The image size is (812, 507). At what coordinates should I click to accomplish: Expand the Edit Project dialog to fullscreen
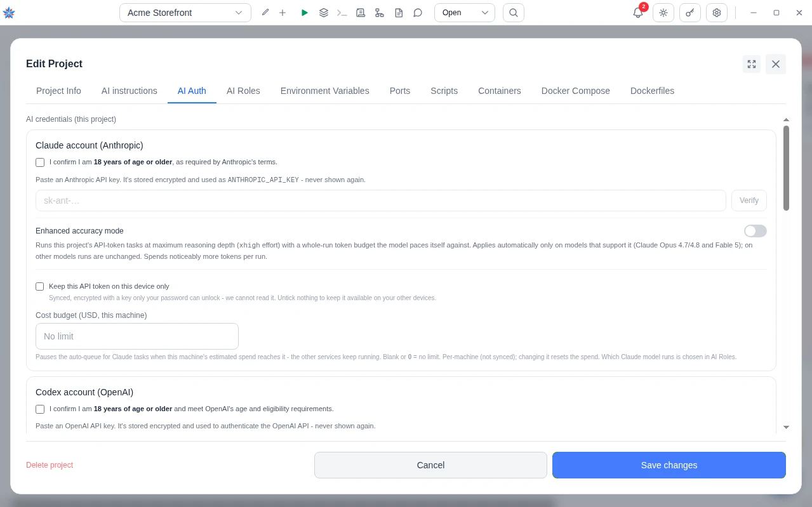752,64
